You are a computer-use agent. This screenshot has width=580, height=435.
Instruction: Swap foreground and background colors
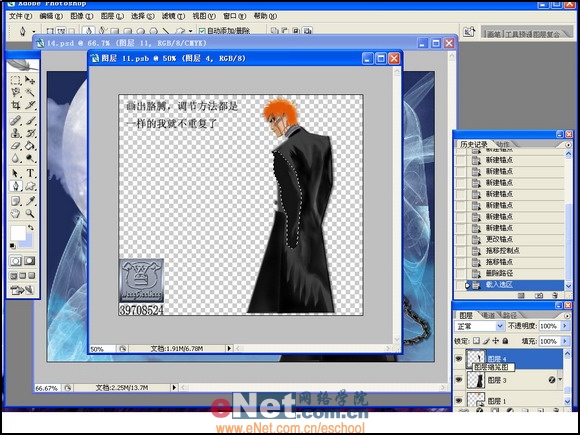[x=31, y=228]
